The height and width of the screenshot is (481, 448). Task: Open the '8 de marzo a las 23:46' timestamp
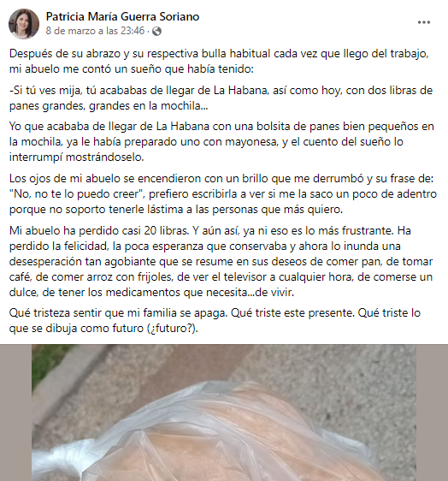click(x=95, y=31)
